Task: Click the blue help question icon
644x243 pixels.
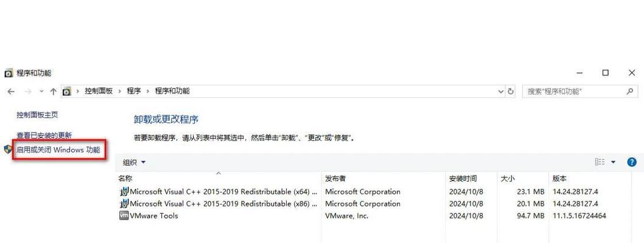Action: click(x=632, y=162)
